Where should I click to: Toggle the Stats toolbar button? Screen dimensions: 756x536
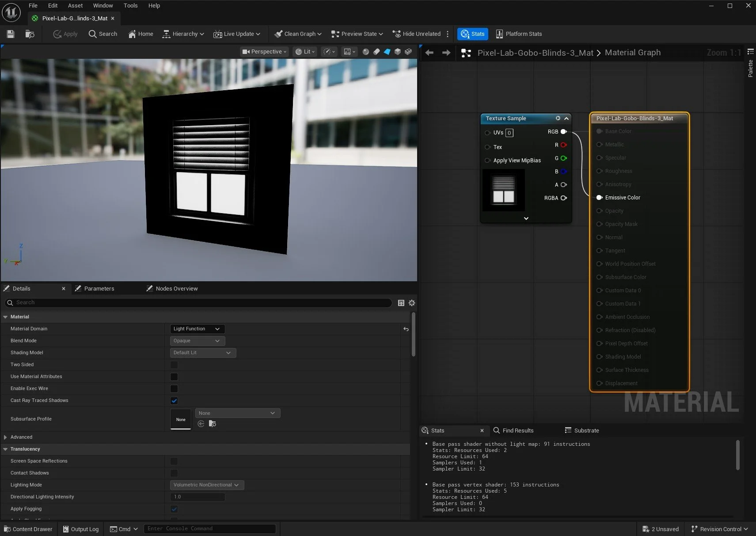click(x=472, y=34)
